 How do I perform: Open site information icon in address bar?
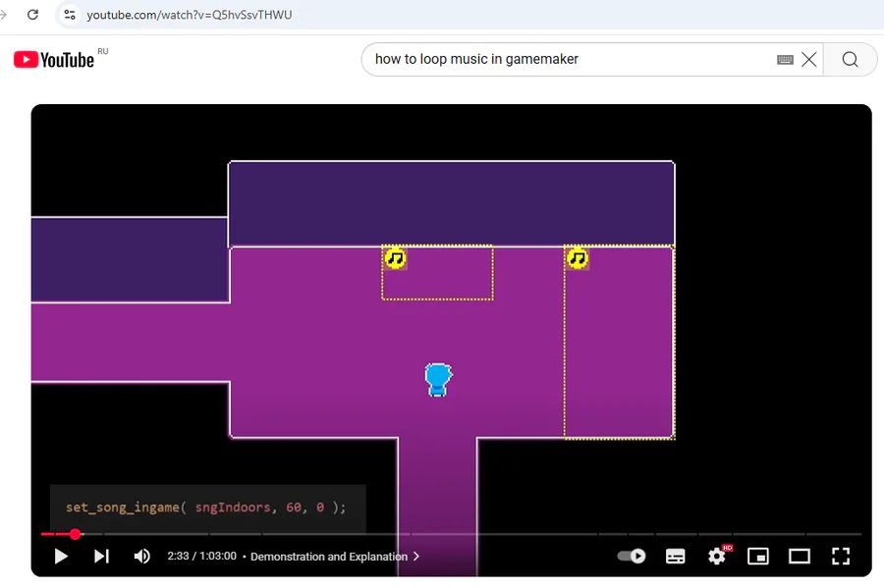[x=70, y=15]
